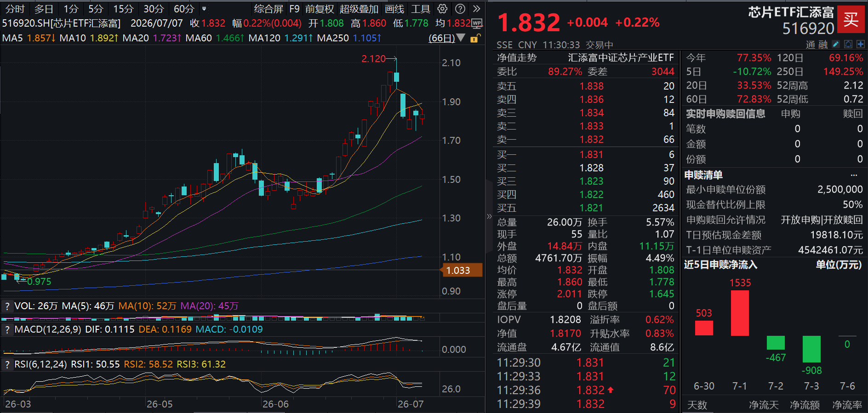The width and height of the screenshot is (868, 413).
Task: Open the MACD indicator help icon
Action: (7, 329)
